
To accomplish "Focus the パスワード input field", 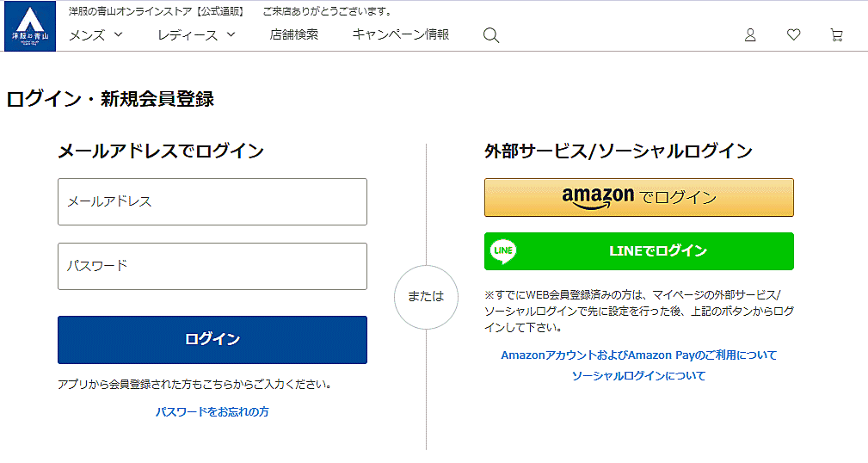I will (x=212, y=266).
